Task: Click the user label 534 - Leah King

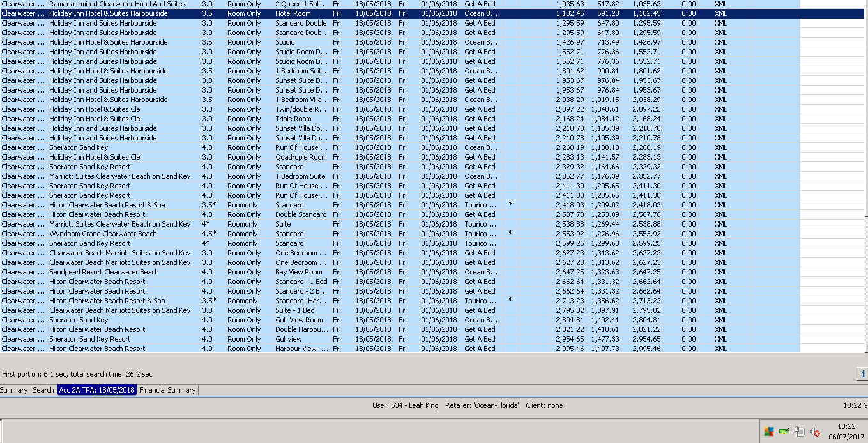Action: 406,405
